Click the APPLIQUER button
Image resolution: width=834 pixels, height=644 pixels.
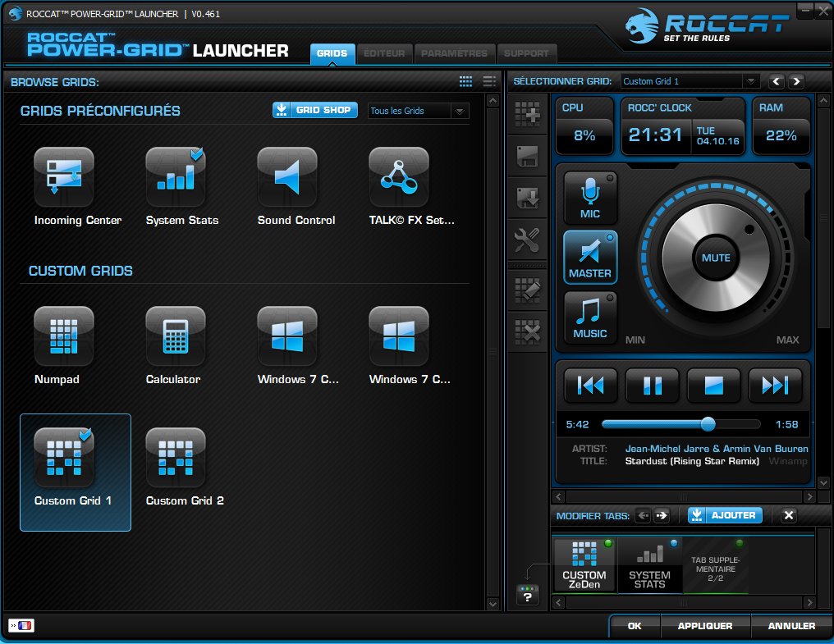tap(704, 626)
